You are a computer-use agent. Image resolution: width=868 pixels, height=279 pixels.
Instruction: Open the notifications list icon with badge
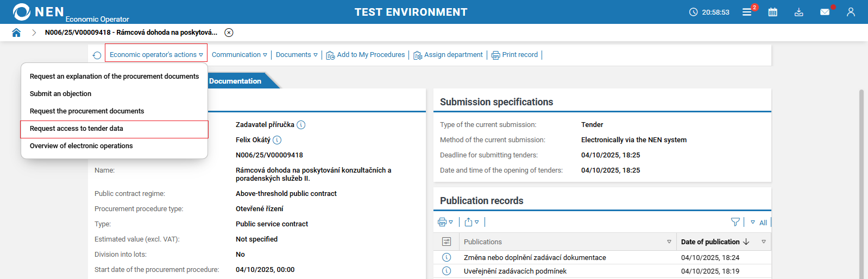pyautogui.click(x=747, y=12)
